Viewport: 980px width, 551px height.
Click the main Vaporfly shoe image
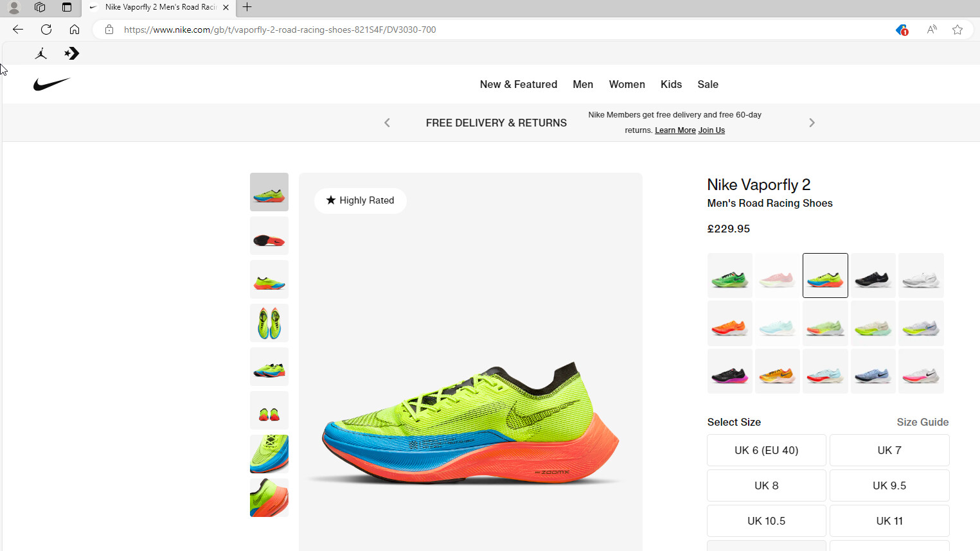pyautogui.click(x=470, y=362)
